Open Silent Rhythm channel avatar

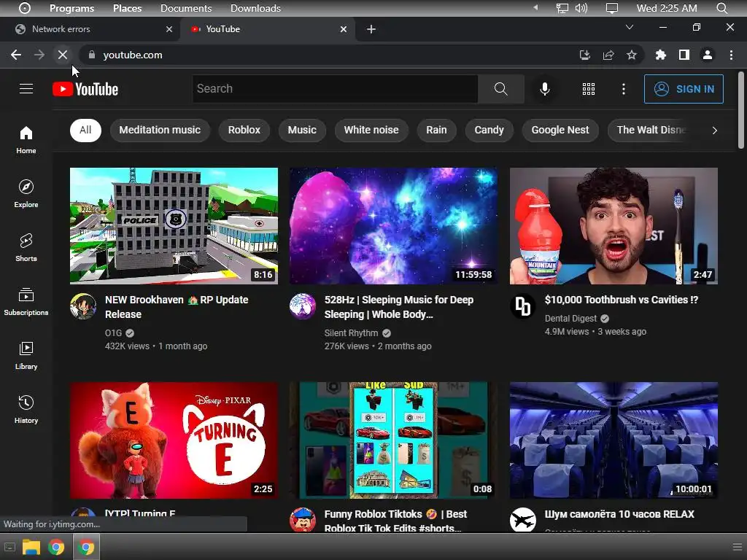click(x=303, y=306)
